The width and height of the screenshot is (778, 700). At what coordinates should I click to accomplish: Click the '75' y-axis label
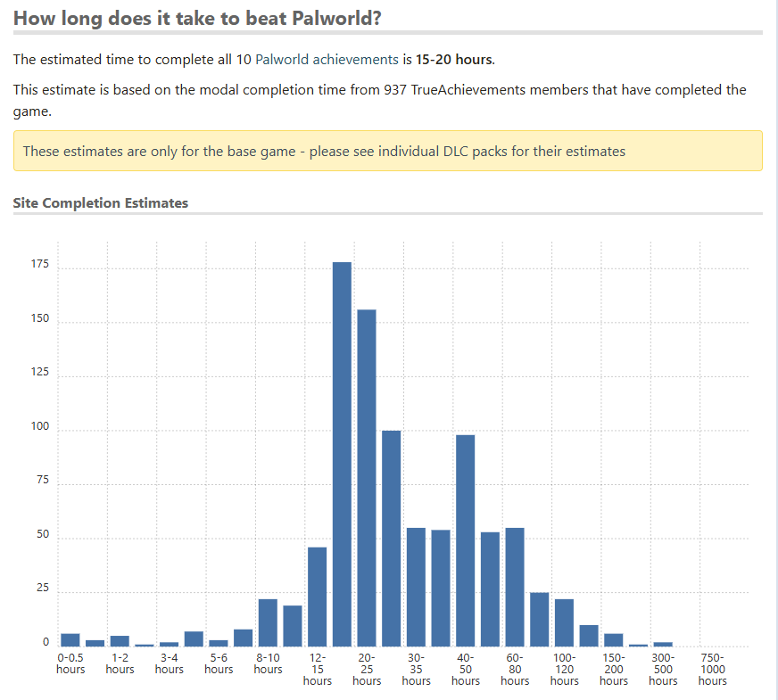(43, 480)
